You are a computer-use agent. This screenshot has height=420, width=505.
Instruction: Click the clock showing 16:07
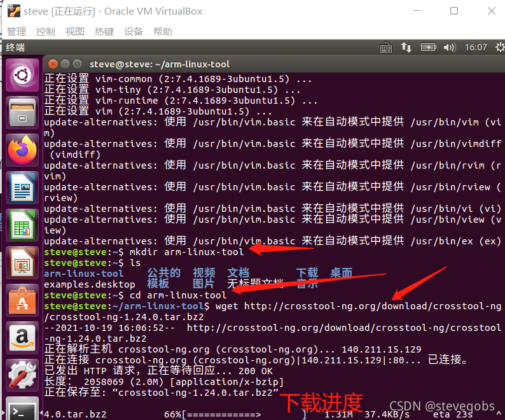(476, 47)
